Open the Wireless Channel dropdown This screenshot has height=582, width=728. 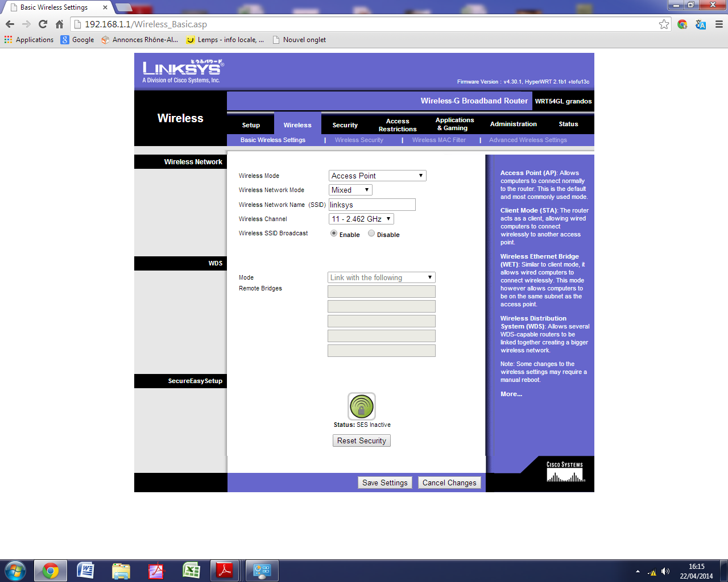click(361, 219)
